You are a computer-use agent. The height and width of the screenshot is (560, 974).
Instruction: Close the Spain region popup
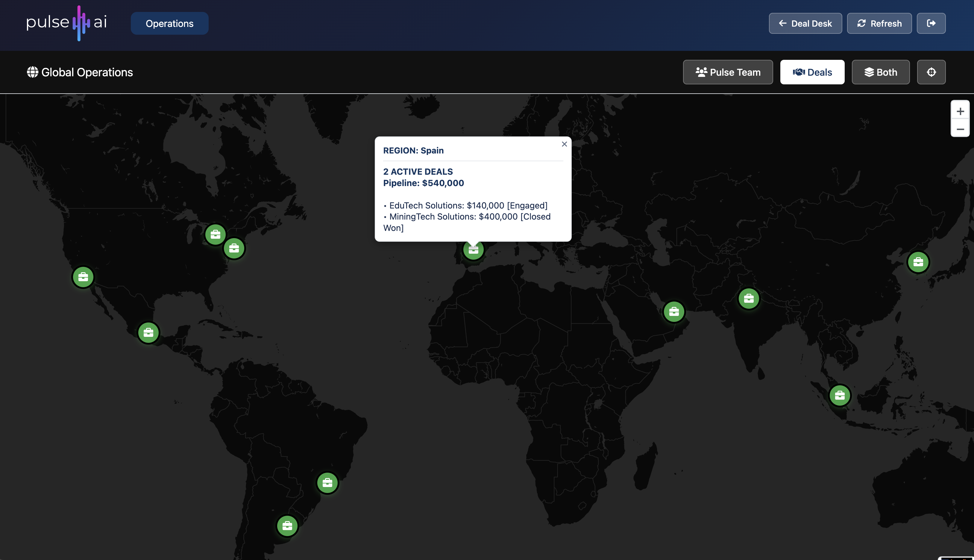[564, 144]
